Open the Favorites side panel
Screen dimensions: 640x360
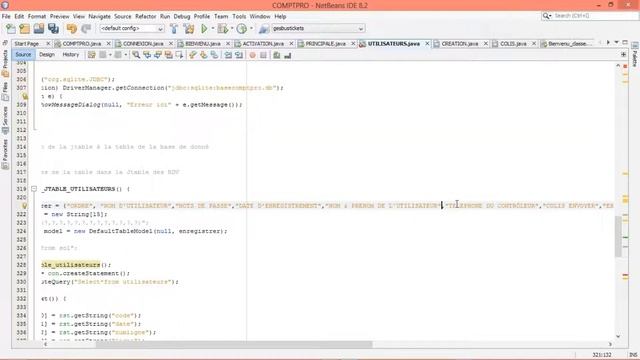[5, 154]
